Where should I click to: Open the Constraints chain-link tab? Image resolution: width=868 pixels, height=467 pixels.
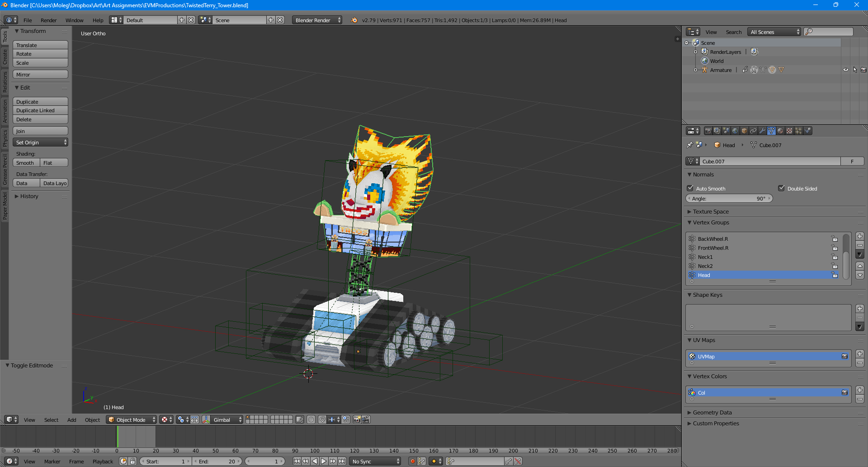click(753, 131)
